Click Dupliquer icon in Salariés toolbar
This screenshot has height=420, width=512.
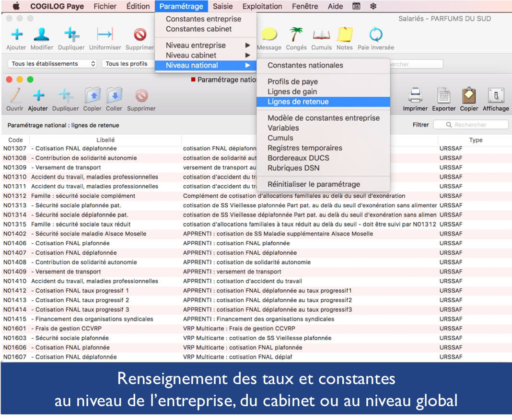click(x=71, y=34)
